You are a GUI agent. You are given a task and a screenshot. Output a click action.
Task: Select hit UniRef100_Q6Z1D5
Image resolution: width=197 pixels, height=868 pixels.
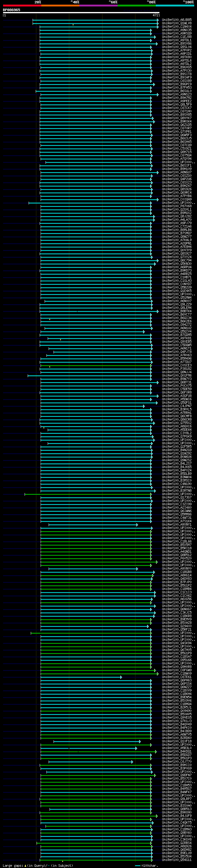coord(177,125)
